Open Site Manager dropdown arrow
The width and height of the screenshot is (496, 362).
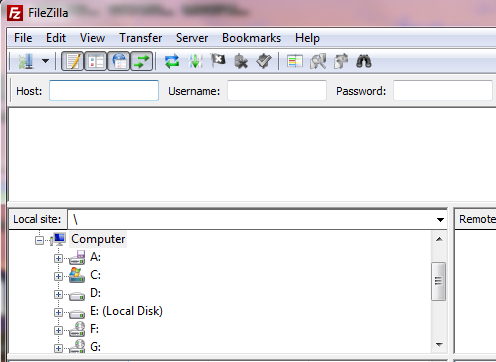(45, 61)
